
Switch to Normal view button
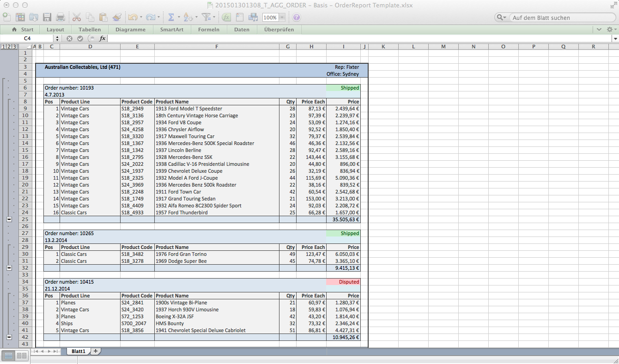pos(9,356)
